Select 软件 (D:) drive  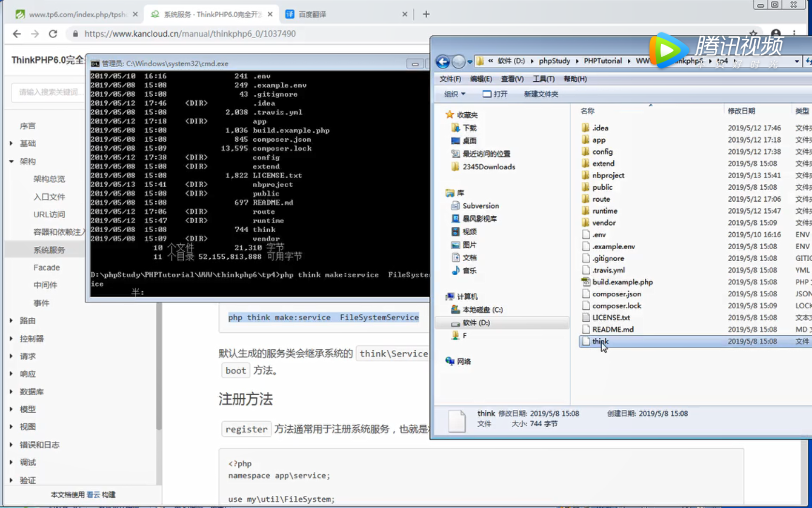click(x=476, y=323)
